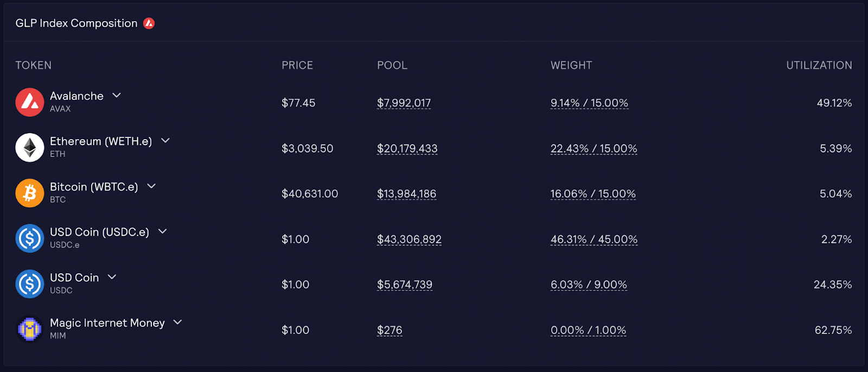Click the Avalanche pool value $7,992,017

(404, 103)
